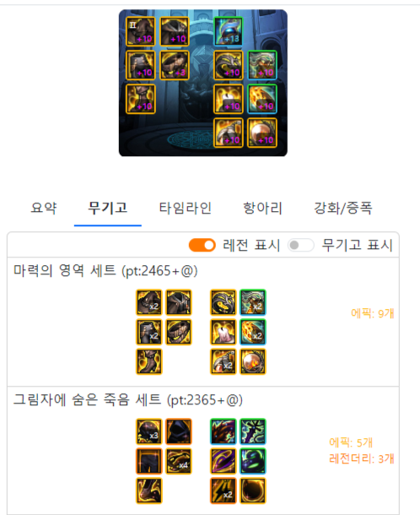
Task: Click the black hooded coat icon
Action: coord(179,431)
